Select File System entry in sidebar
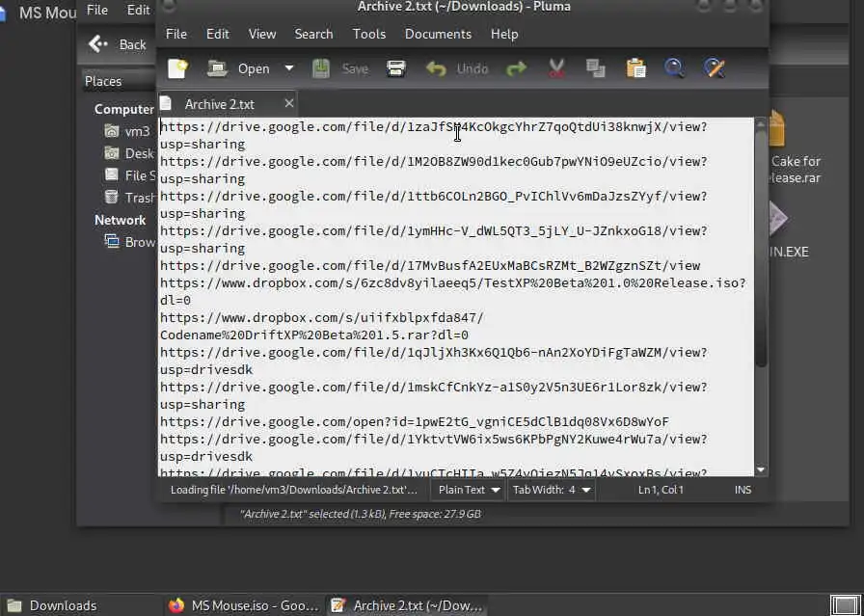864x616 pixels. 129,175
